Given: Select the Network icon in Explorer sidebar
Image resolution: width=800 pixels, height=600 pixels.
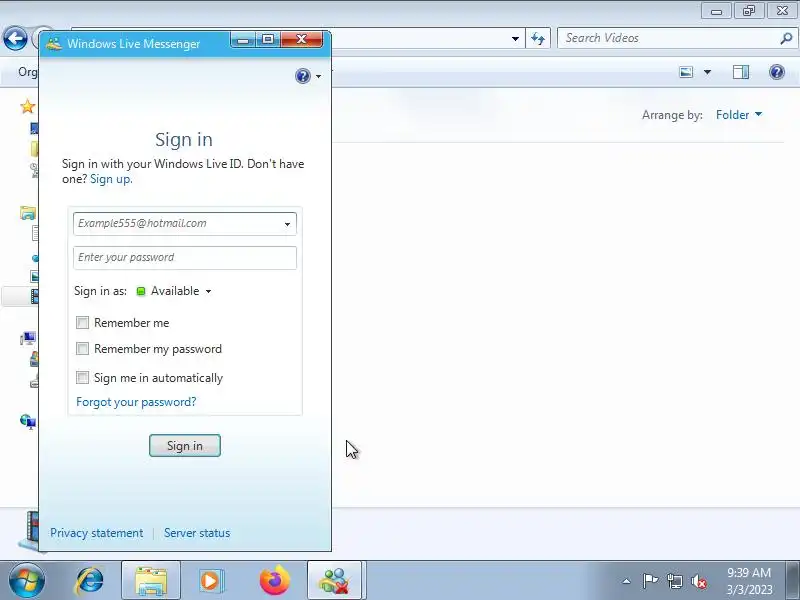Looking at the screenshot, I should (x=28, y=421).
